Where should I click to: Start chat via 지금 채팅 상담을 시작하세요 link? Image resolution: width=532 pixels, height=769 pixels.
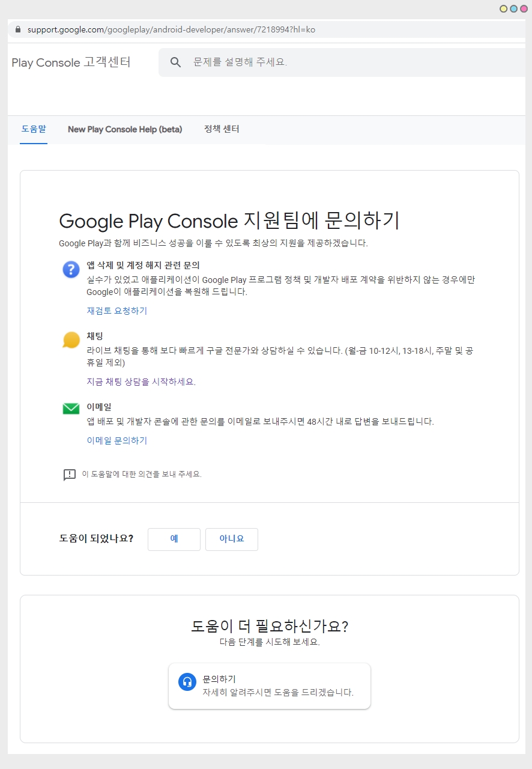click(x=141, y=381)
